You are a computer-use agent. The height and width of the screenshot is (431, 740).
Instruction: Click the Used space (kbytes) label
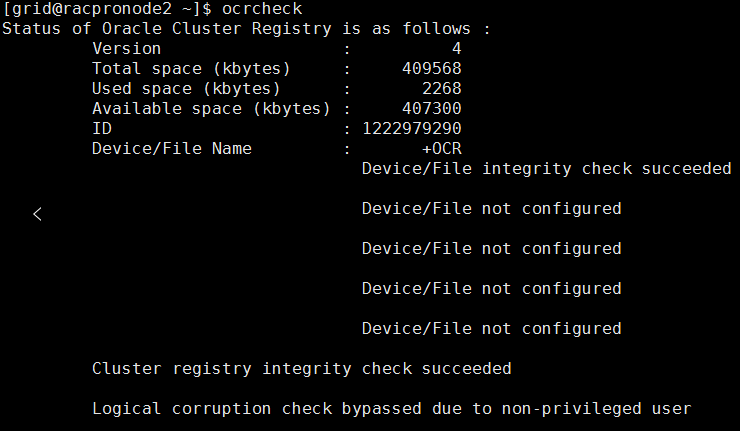pyautogui.click(x=186, y=89)
